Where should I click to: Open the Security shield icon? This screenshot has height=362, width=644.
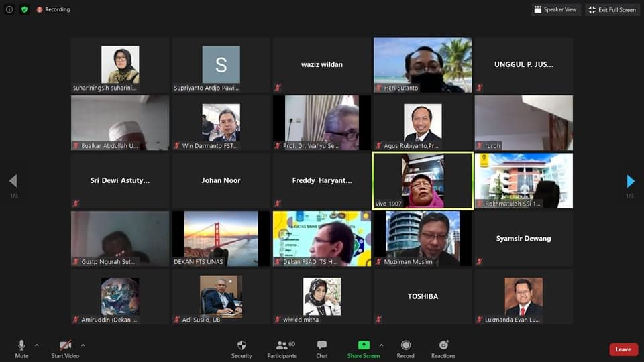(241, 345)
